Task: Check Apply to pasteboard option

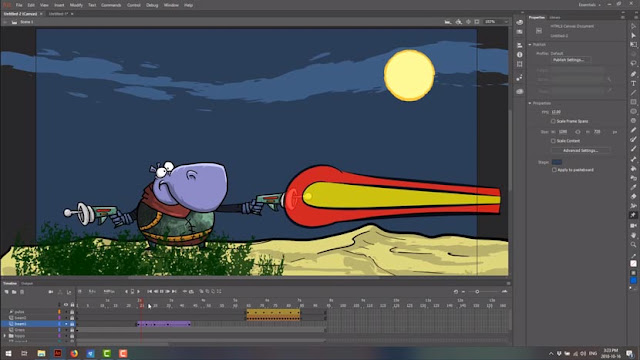Action: tap(554, 170)
